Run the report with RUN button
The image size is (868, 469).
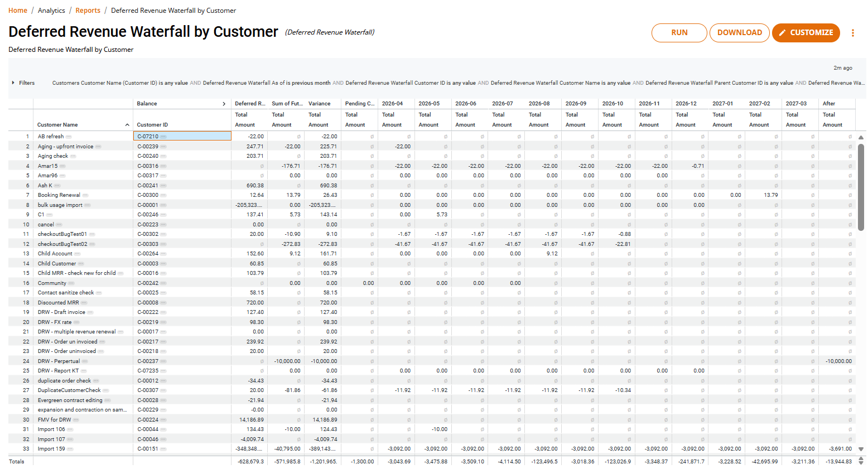pos(679,33)
